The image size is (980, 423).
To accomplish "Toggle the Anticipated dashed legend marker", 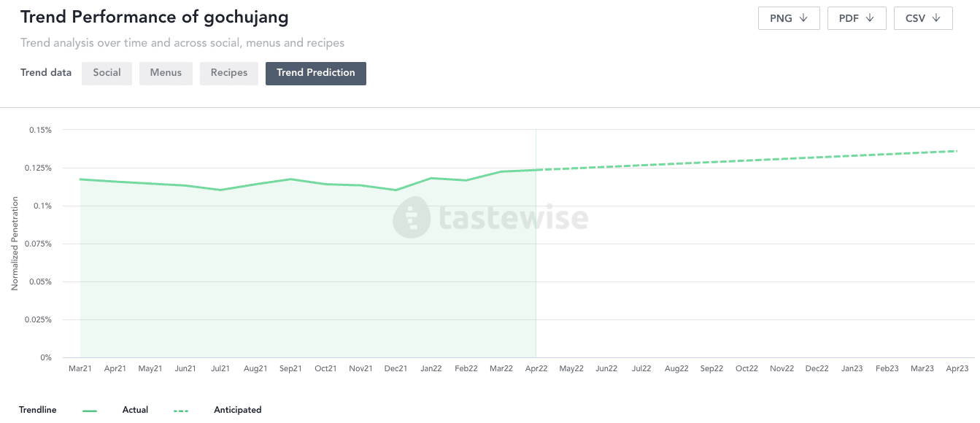I will 181,411.
